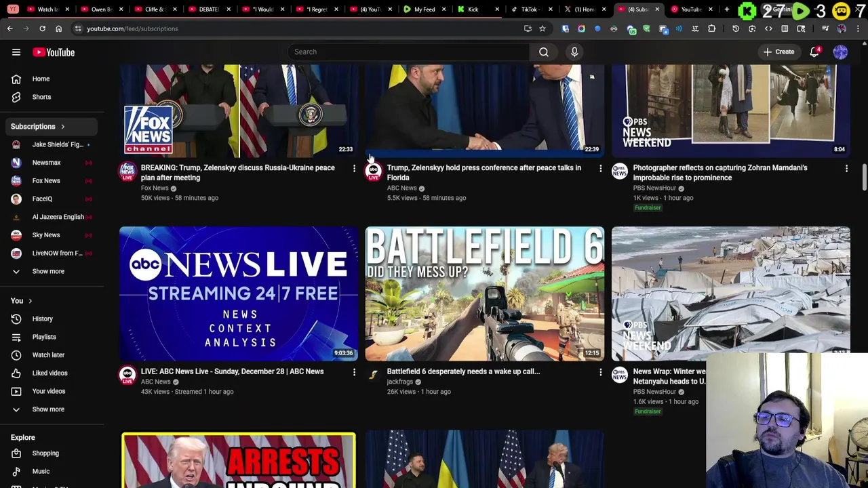This screenshot has height=488, width=868.
Task: Expand Show more under Subscriptions
Action: (52, 271)
